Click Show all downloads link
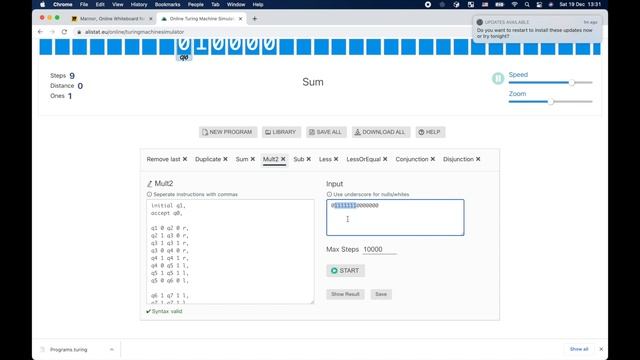Image resolution: width=640 pixels, height=360 pixels. [579, 349]
